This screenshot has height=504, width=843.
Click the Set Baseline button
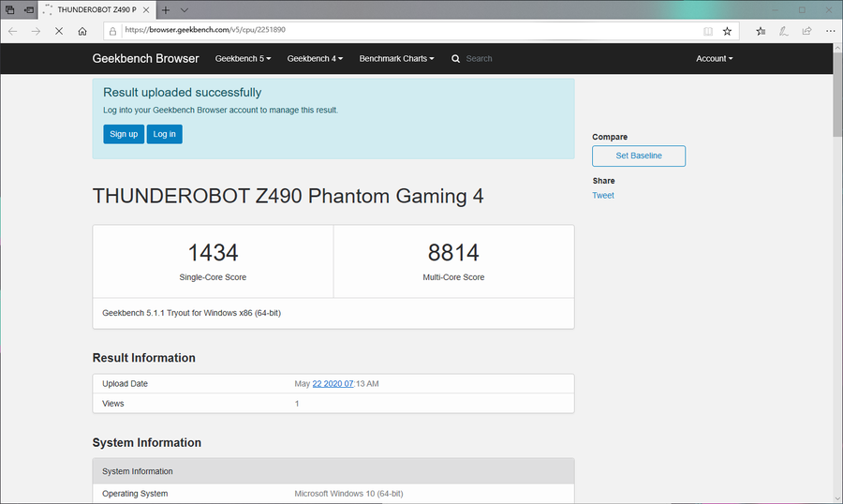point(638,156)
